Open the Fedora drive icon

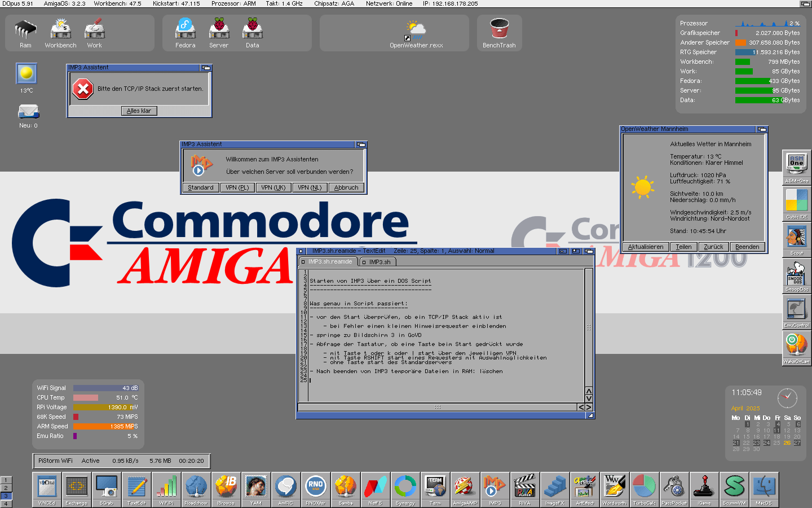[x=185, y=32]
